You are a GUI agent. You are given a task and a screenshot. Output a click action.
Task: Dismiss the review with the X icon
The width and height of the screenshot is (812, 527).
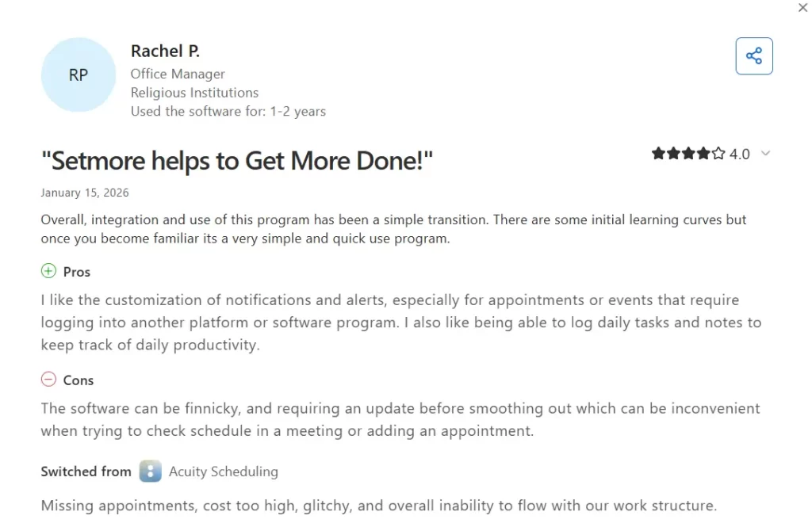coord(802,7)
